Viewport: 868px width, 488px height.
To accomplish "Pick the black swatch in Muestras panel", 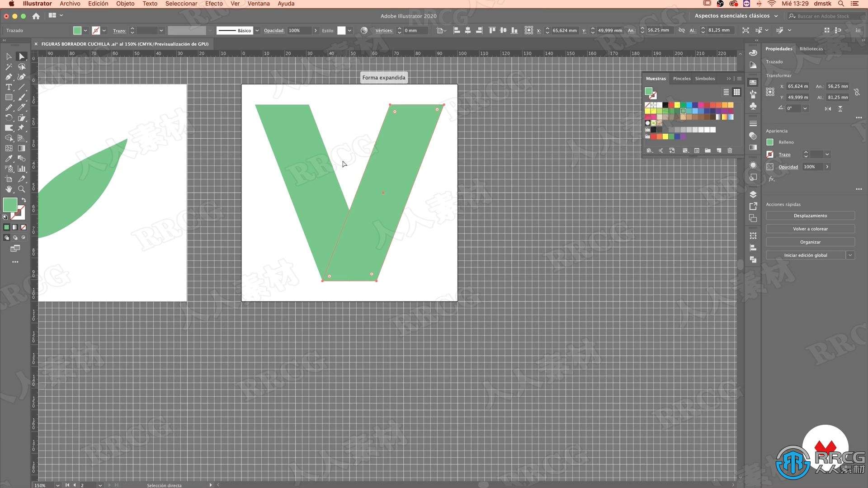I will (x=665, y=105).
